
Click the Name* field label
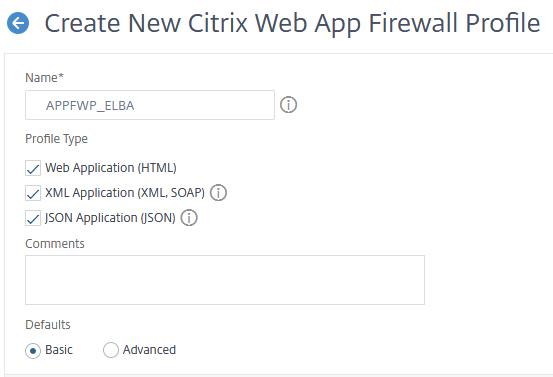pyautogui.click(x=44, y=78)
